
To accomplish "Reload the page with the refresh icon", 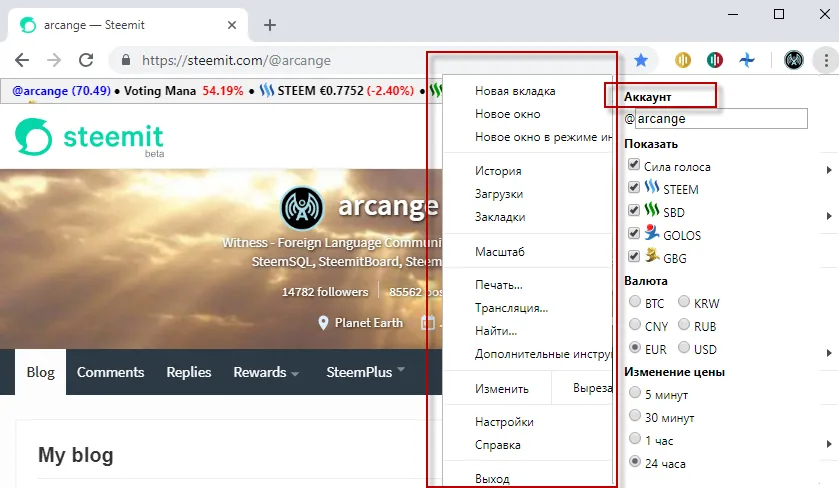I will coord(86,60).
